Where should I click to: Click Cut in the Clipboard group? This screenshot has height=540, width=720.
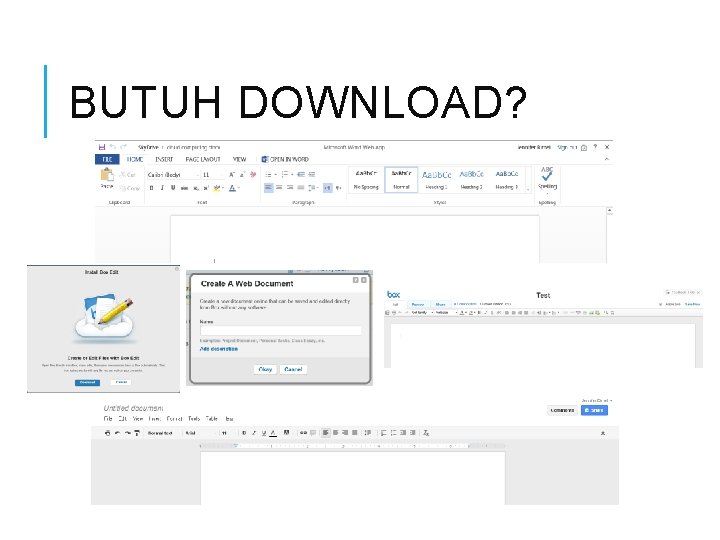coord(128,174)
